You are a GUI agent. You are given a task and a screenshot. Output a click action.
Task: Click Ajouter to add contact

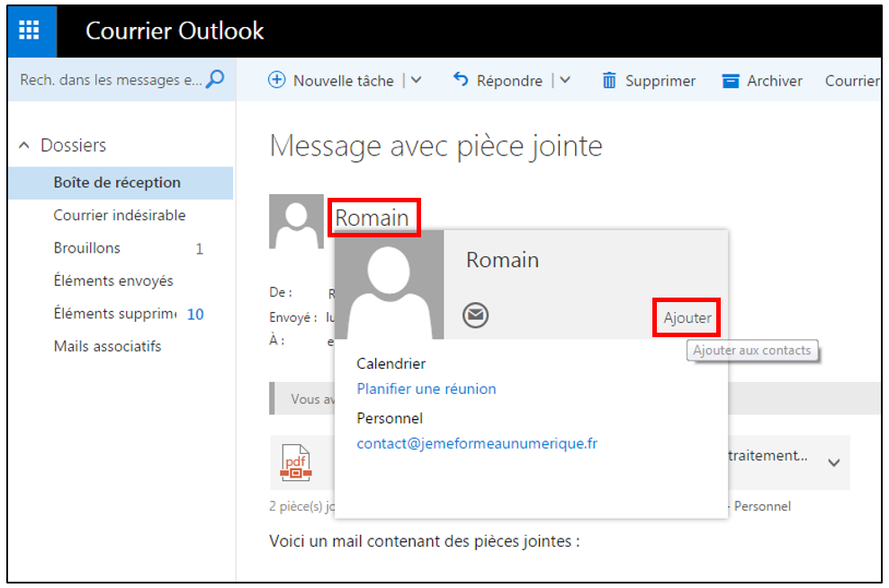[687, 317]
